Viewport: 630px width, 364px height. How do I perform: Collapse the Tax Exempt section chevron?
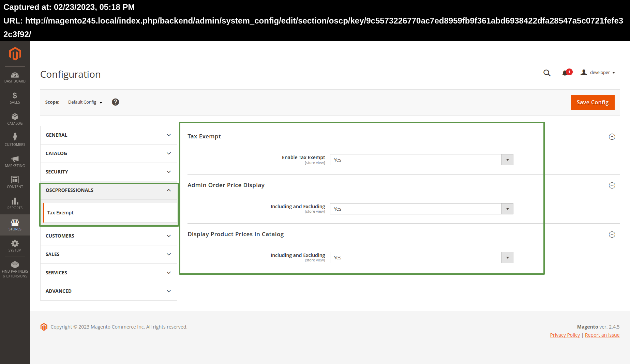click(x=612, y=137)
